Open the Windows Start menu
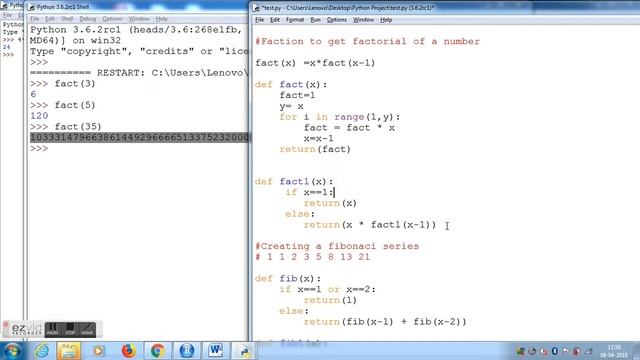The image size is (640, 360). click(x=12, y=351)
